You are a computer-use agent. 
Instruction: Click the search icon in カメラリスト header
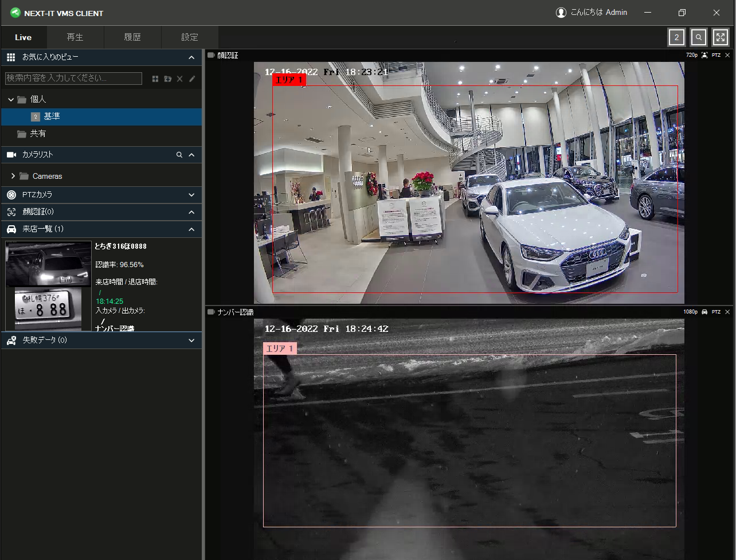click(x=179, y=155)
